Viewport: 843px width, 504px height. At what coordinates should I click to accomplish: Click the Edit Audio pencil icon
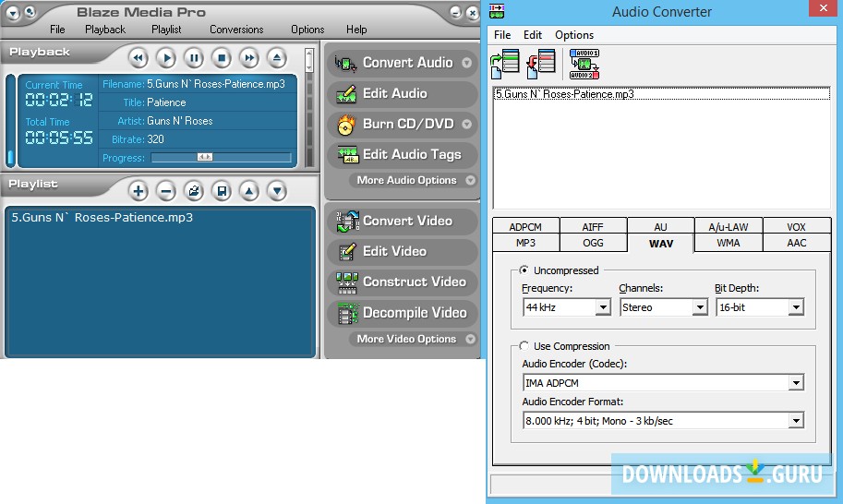click(346, 94)
